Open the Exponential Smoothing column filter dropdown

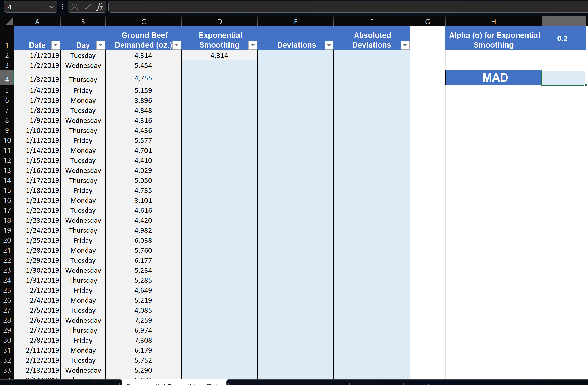click(253, 45)
